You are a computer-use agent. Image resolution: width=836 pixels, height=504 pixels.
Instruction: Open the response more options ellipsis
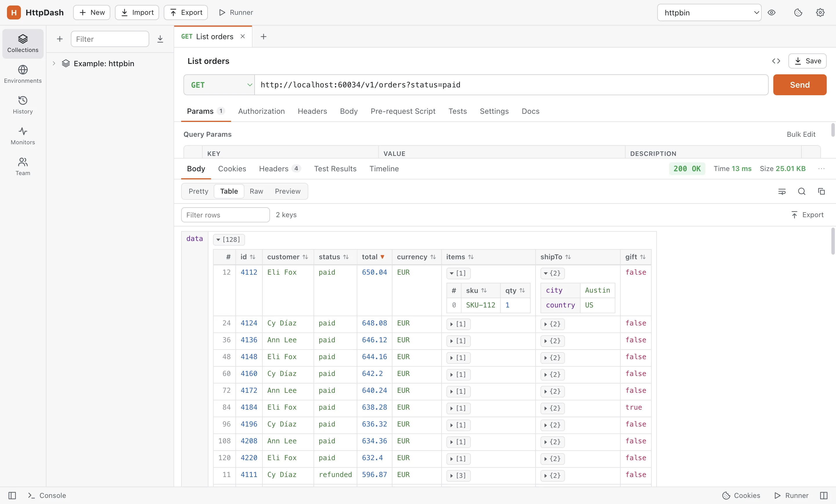pos(821,169)
